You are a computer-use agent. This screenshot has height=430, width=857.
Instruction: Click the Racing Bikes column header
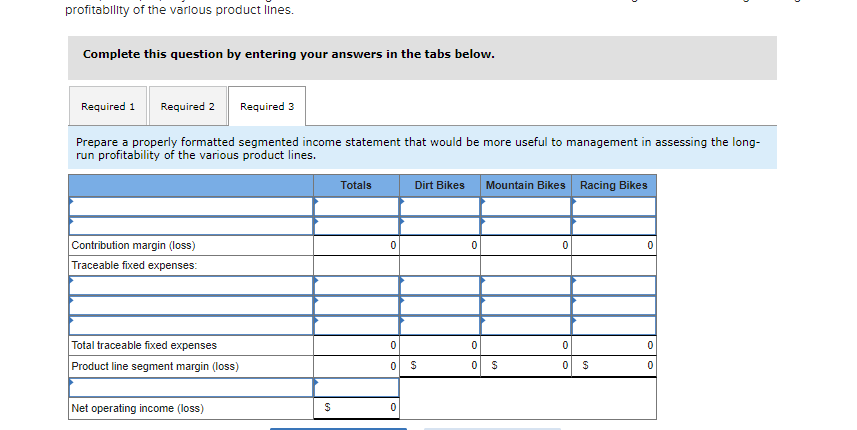tap(613, 185)
